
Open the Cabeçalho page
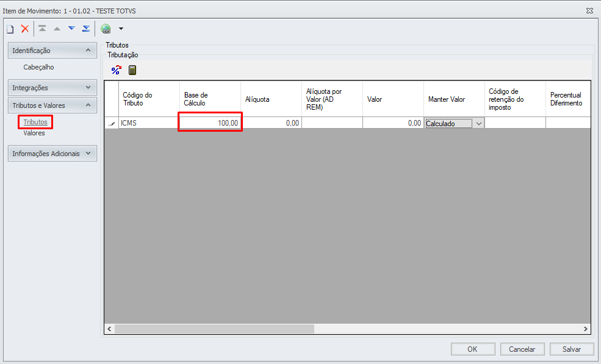tap(38, 67)
